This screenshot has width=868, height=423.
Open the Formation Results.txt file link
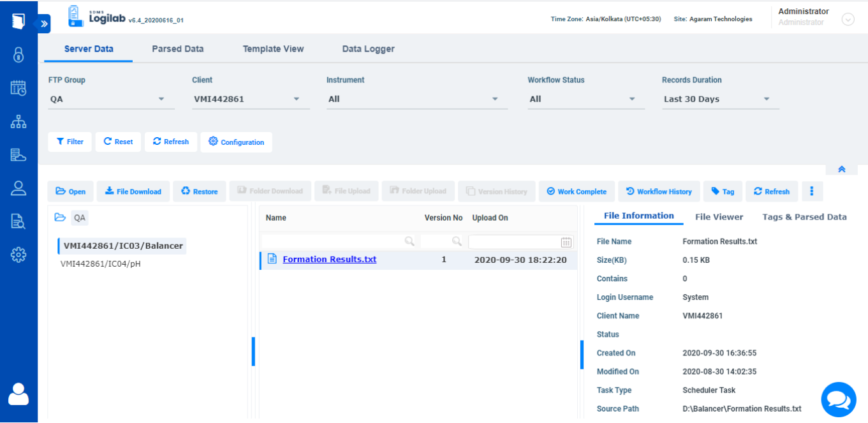[x=329, y=259]
